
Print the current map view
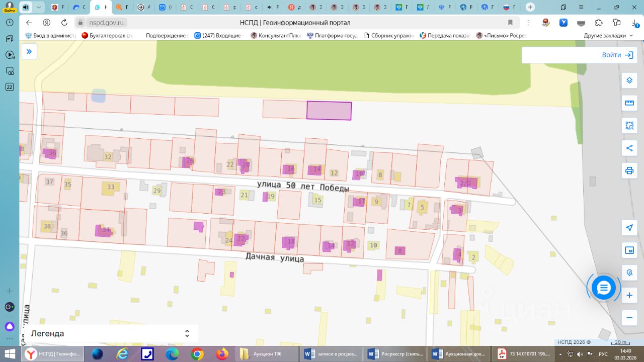[629, 170]
